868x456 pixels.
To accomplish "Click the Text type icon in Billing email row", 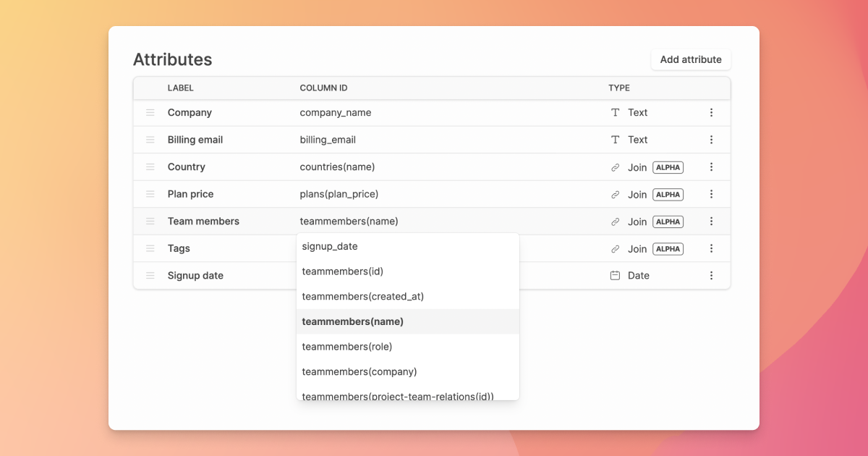I will 616,140.
